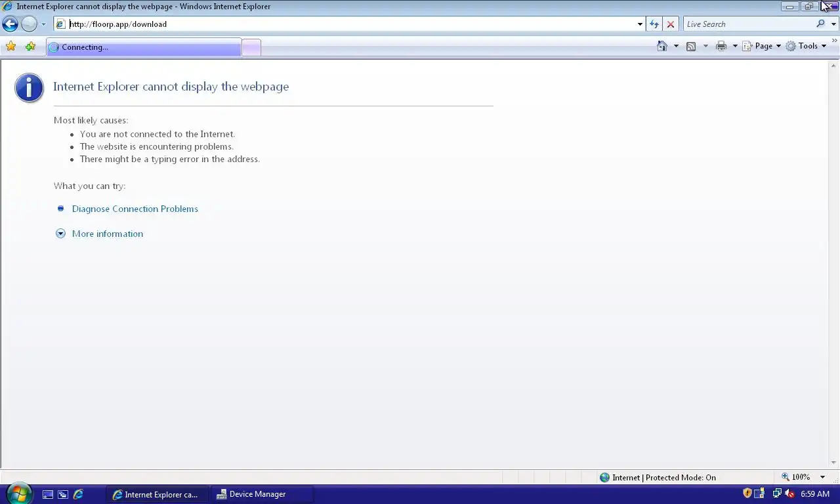Open the recent pages dropdown beside Forward
The image size is (840, 504).
point(43,24)
